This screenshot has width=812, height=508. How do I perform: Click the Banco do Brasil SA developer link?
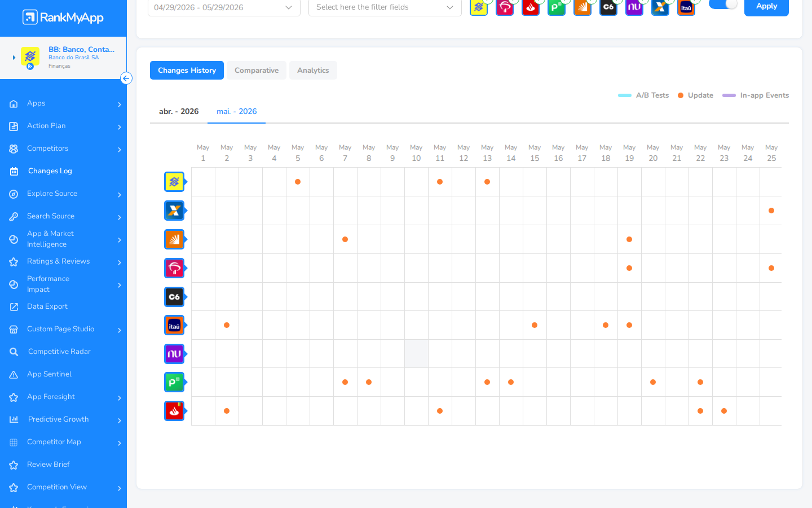[73, 58]
